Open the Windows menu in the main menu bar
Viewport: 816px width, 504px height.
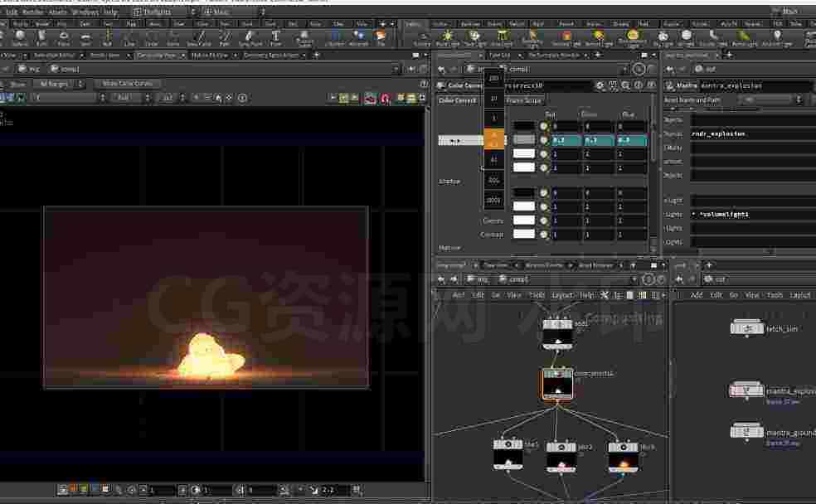(85, 12)
